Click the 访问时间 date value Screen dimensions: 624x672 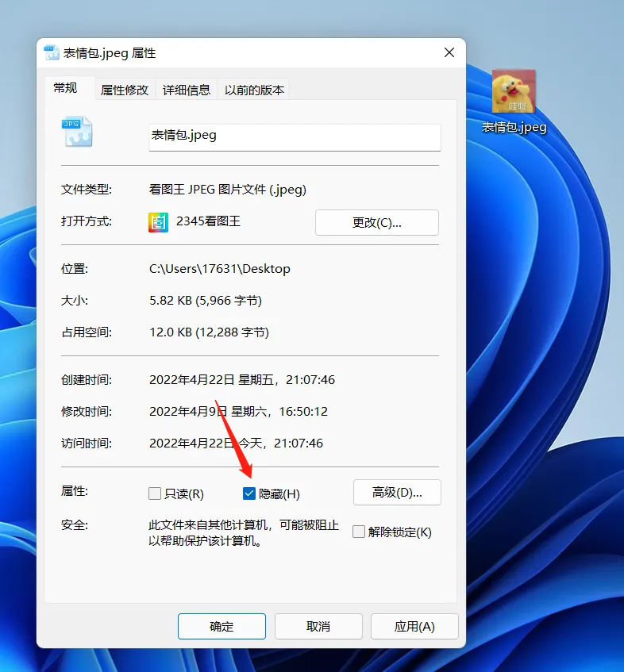click(236, 444)
